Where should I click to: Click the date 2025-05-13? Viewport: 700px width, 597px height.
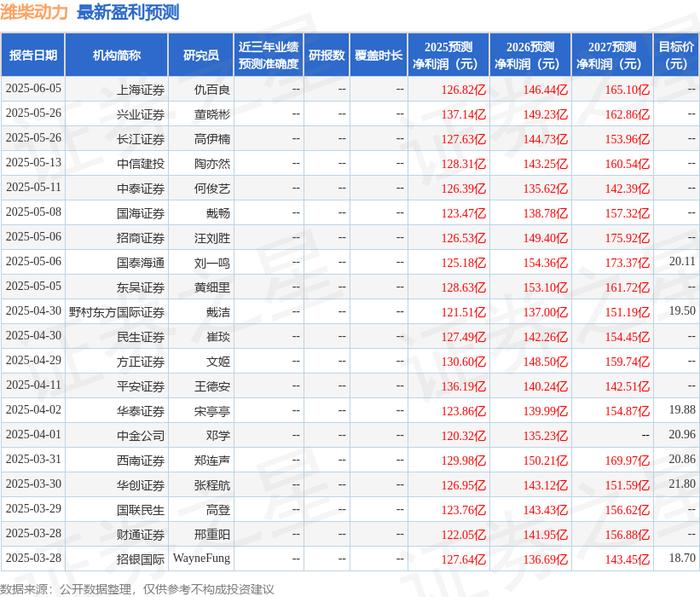[x=33, y=163]
